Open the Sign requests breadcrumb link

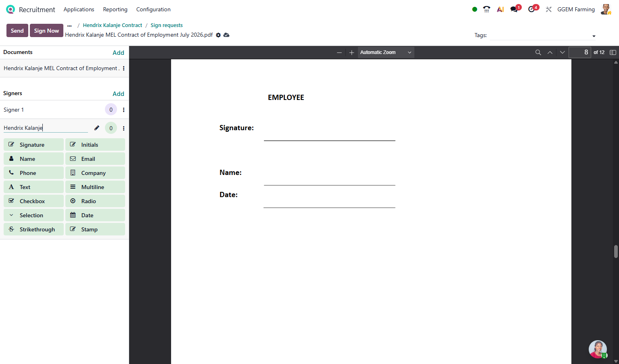(167, 25)
